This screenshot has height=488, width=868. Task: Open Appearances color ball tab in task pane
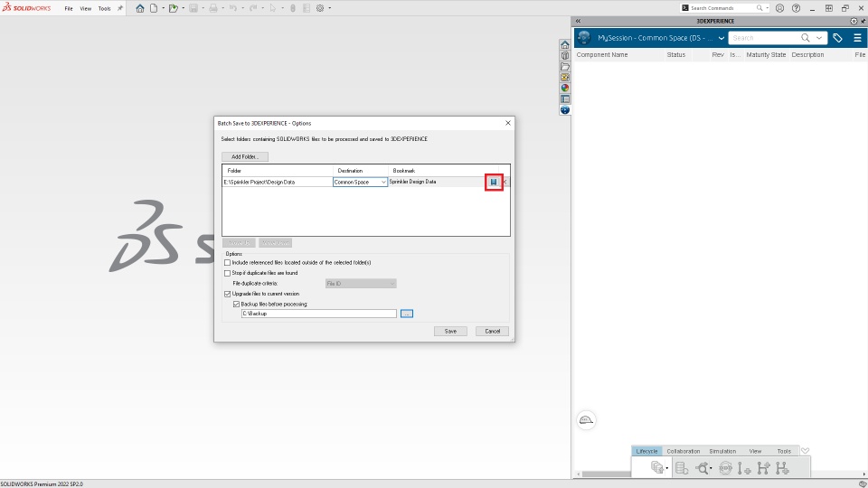click(564, 88)
